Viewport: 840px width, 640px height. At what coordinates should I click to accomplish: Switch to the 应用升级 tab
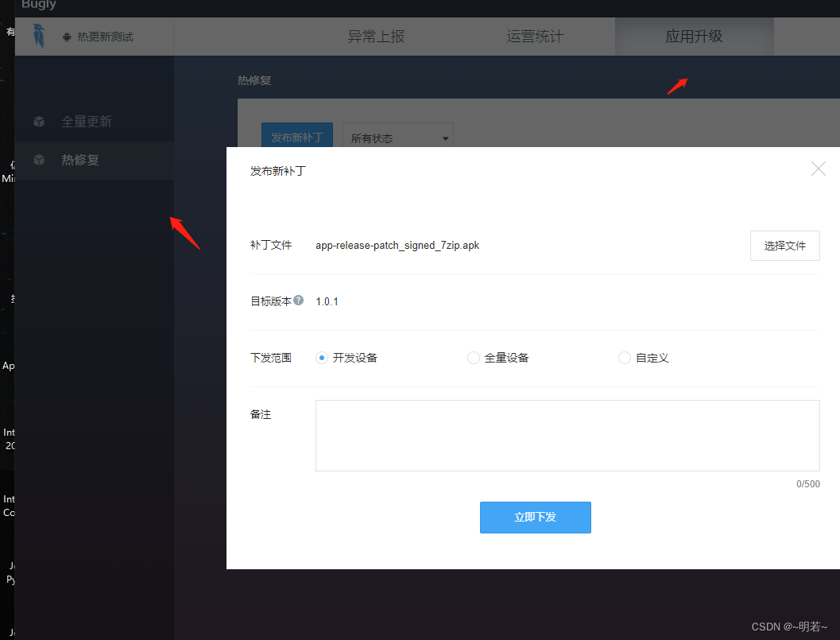[694, 37]
